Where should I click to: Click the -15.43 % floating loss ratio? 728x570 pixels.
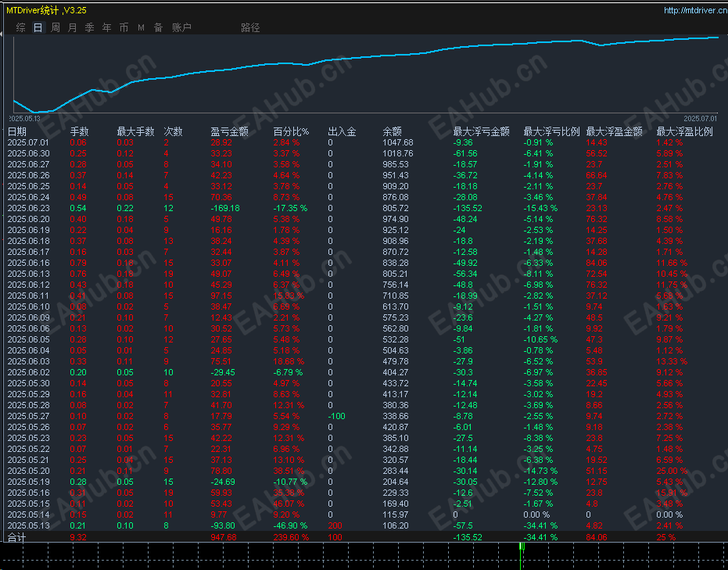pyautogui.click(x=540, y=209)
